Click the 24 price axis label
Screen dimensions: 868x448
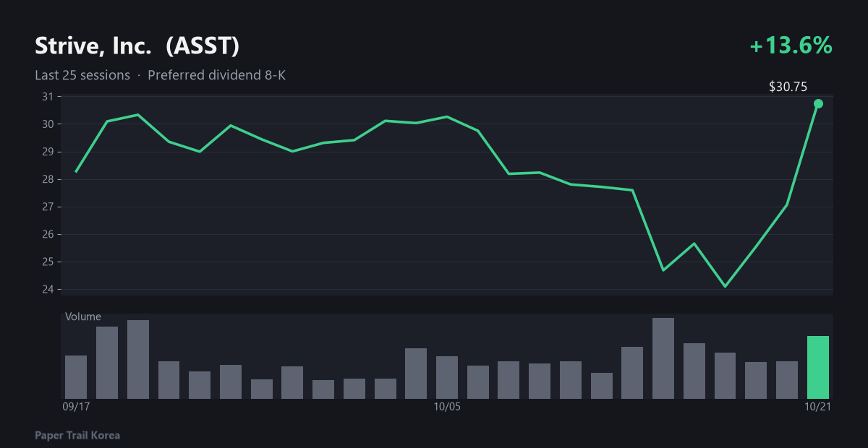tap(46, 290)
